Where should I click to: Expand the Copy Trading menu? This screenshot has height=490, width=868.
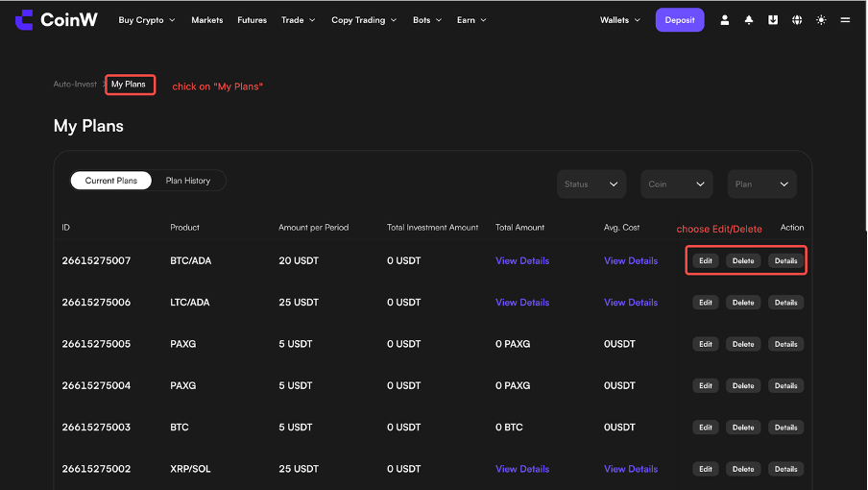coord(364,20)
